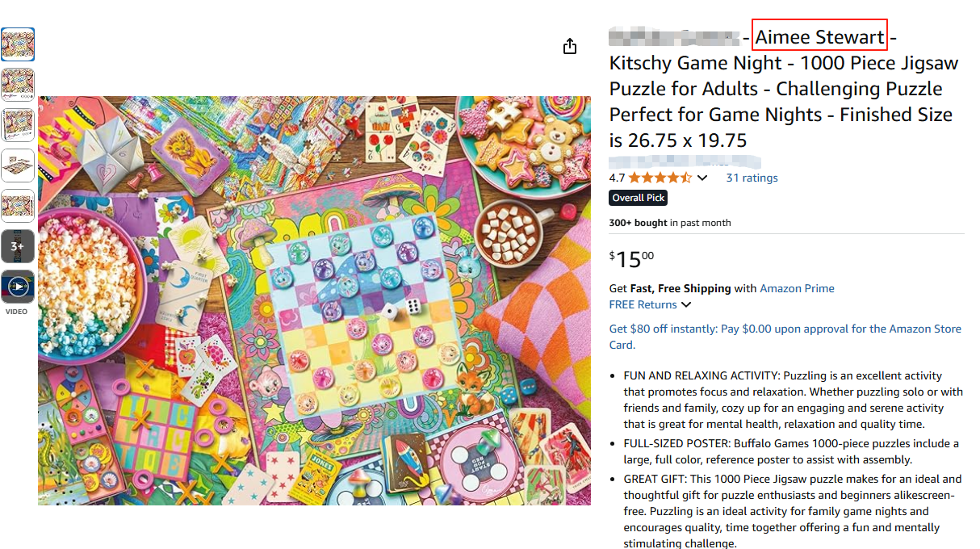Click the Aimee Stewart text in the title
The width and height of the screenshot is (980, 549).
819,37
